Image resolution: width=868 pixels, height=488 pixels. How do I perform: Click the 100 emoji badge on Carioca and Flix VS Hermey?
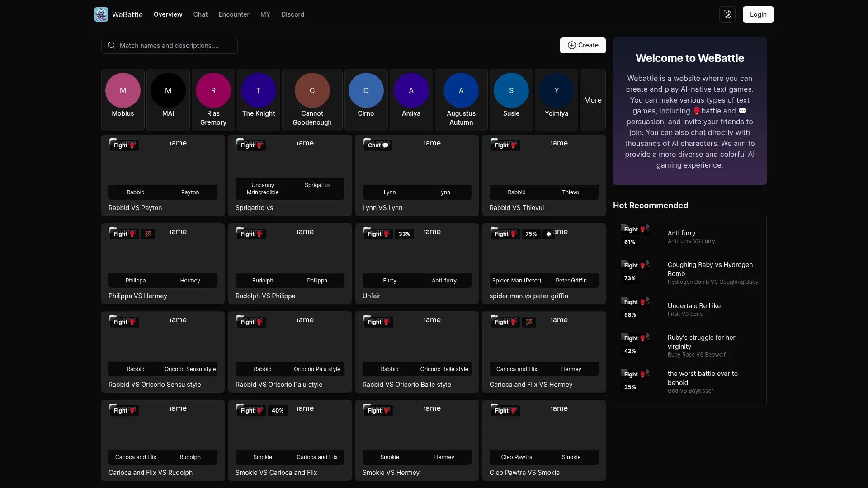529,322
